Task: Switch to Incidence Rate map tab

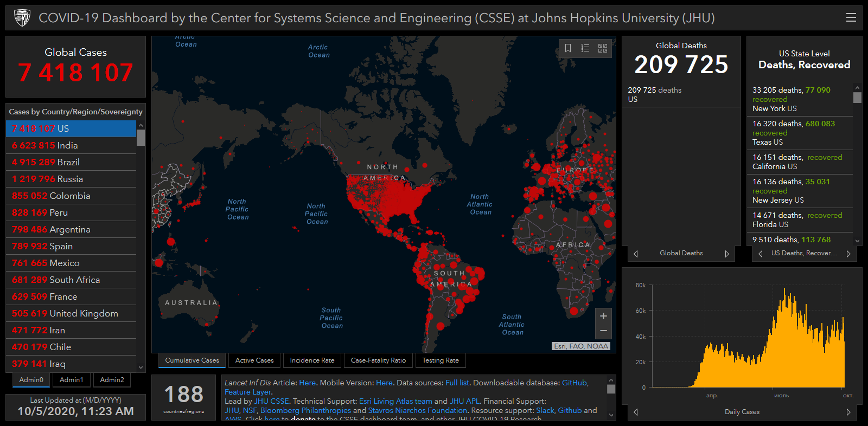Action: pyautogui.click(x=312, y=360)
